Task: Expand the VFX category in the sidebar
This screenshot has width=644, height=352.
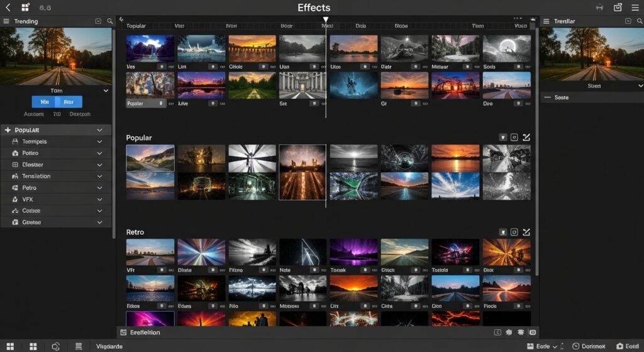Action: tap(99, 199)
